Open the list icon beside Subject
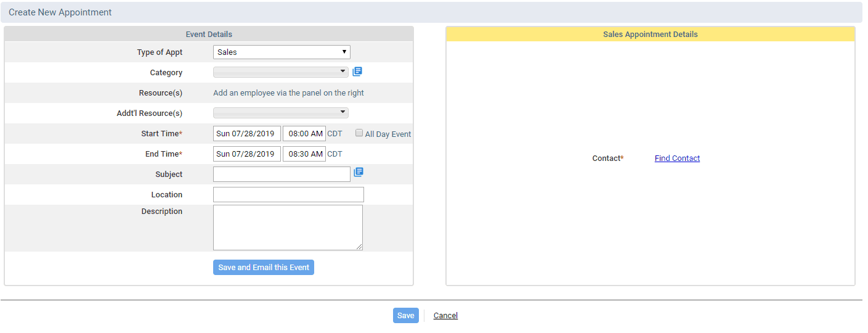 359,172
